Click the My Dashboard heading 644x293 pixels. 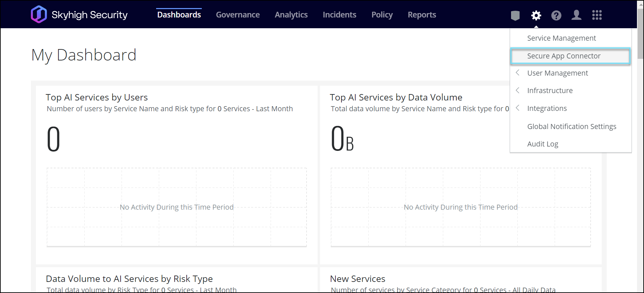(84, 55)
